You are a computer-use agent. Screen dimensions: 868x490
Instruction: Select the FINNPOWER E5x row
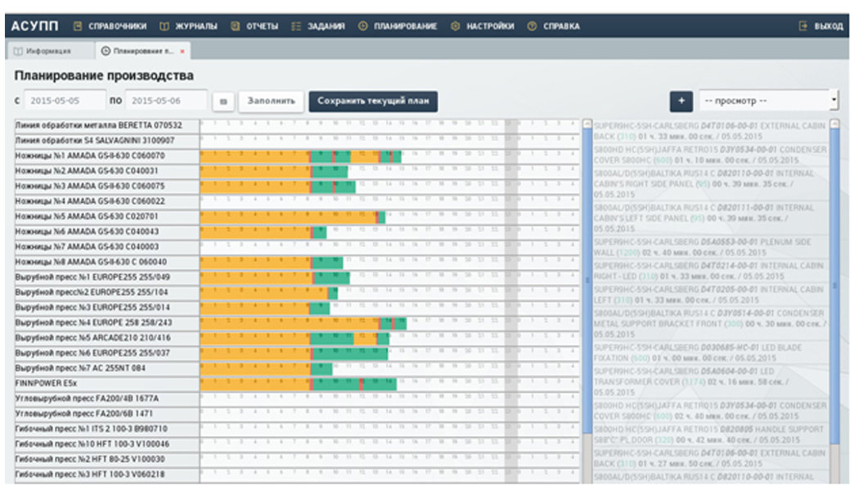(106, 384)
